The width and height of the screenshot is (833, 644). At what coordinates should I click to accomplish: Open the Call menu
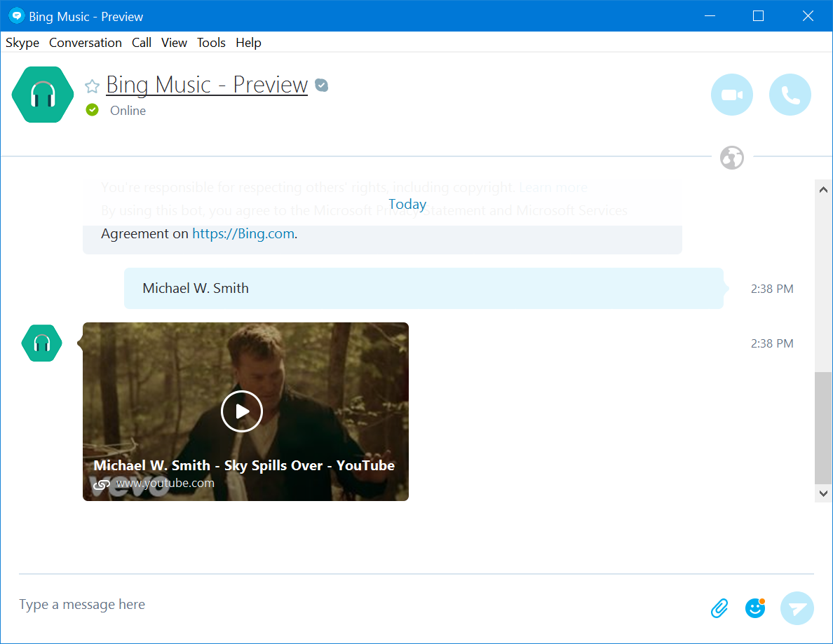[x=142, y=43]
